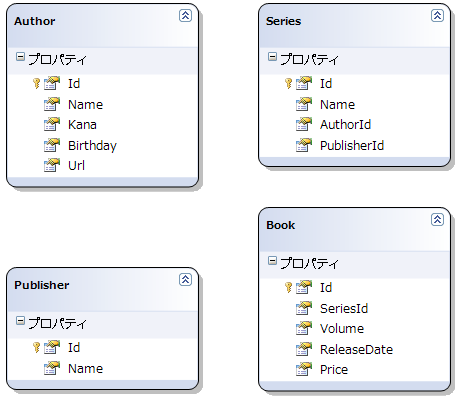This screenshot has width=460, height=400.
Task: Click the property icon beside Series PublisherId
Action: 304,145
